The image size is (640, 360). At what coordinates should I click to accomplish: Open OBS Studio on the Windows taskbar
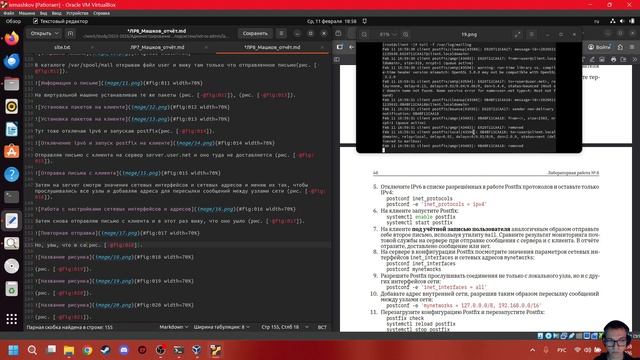[x=161, y=350]
